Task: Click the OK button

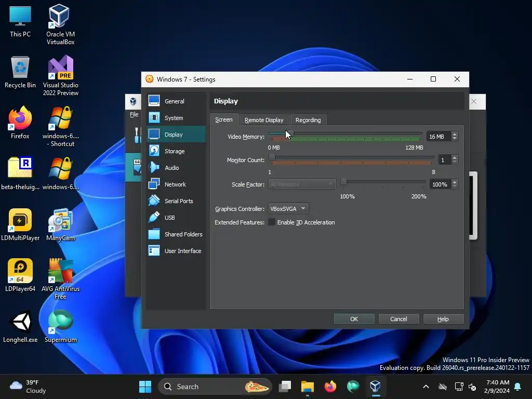Action: point(354,319)
